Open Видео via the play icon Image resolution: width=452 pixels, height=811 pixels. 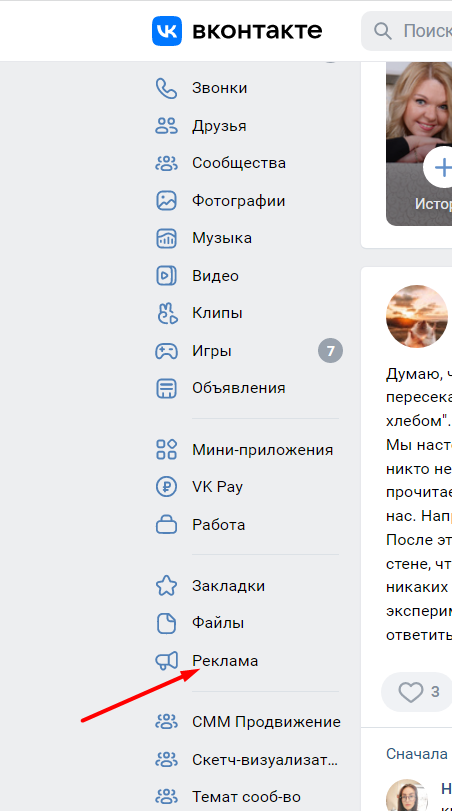click(x=167, y=276)
